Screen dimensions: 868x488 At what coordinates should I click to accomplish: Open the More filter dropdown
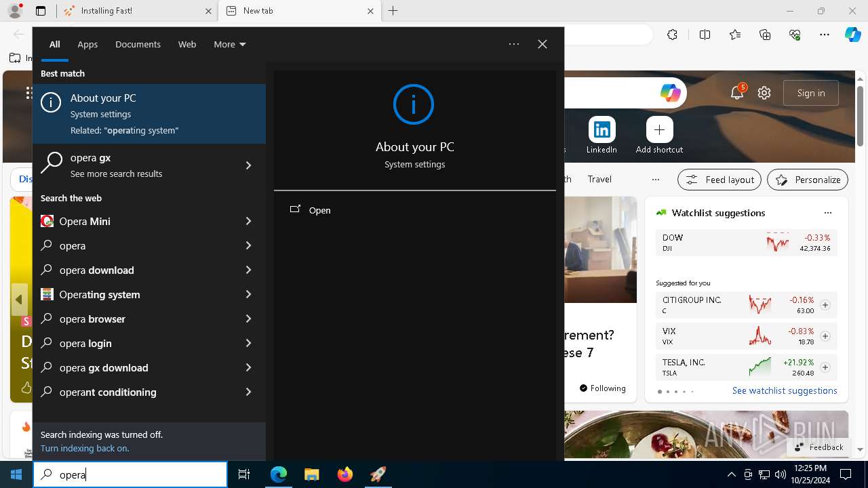tap(230, 44)
